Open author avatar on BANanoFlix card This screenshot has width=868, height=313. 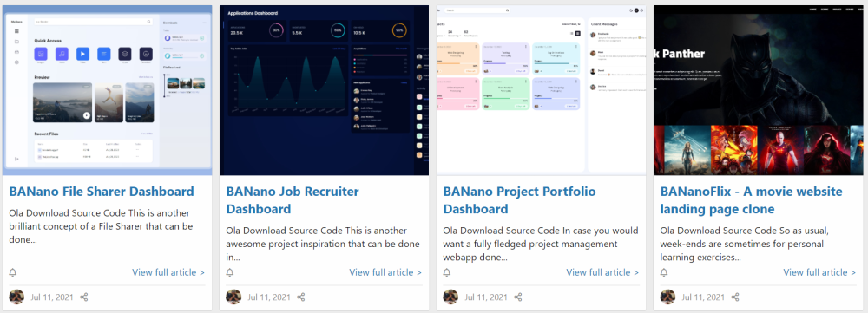[667, 297]
